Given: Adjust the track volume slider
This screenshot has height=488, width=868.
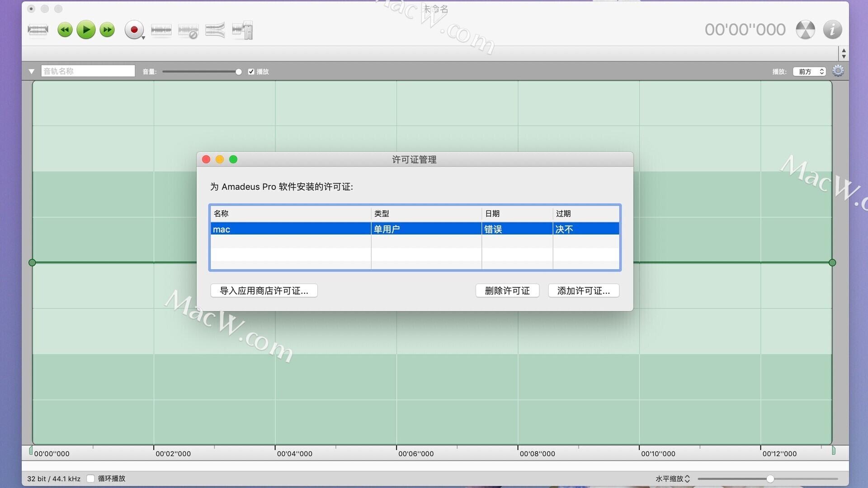Looking at the screenshot, I should point(202,71).
